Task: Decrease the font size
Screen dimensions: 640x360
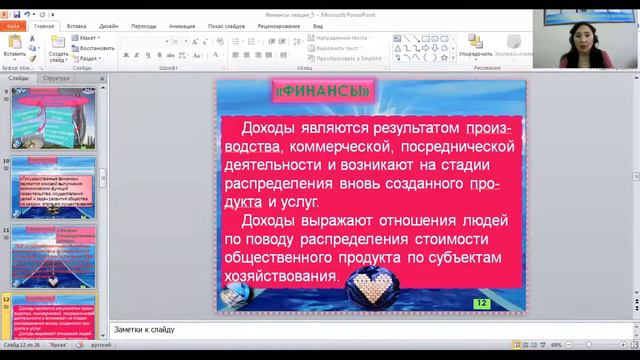Action: click(x=205, y=42)
